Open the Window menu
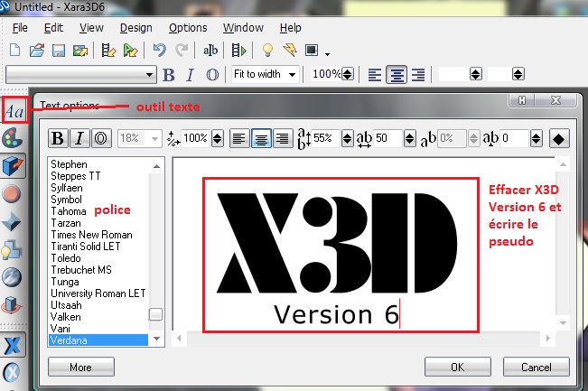This screenshot has height=391, width=588. pyautogui.click(x=243, y=28)
